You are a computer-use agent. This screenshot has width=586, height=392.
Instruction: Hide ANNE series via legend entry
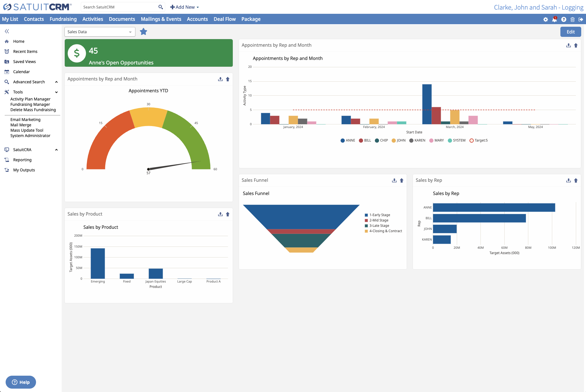click(x=348, y=140)
